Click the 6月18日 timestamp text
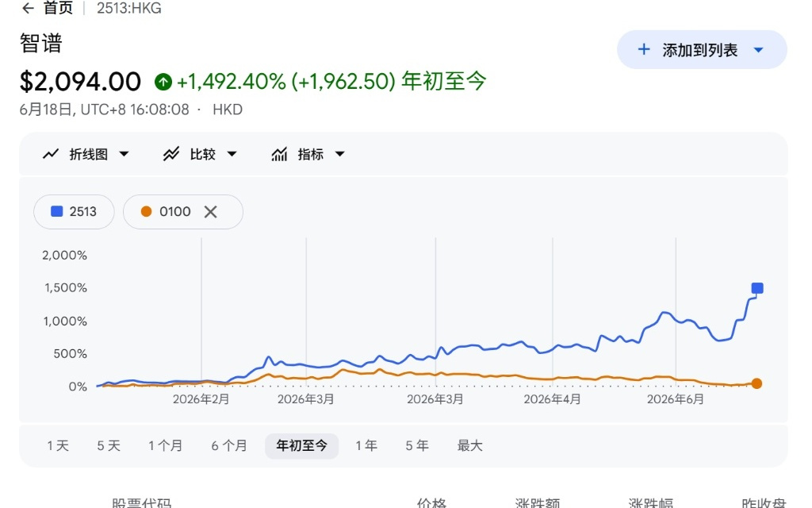The width and height of the screenshot is (812, 508). (x=104, y=110)
